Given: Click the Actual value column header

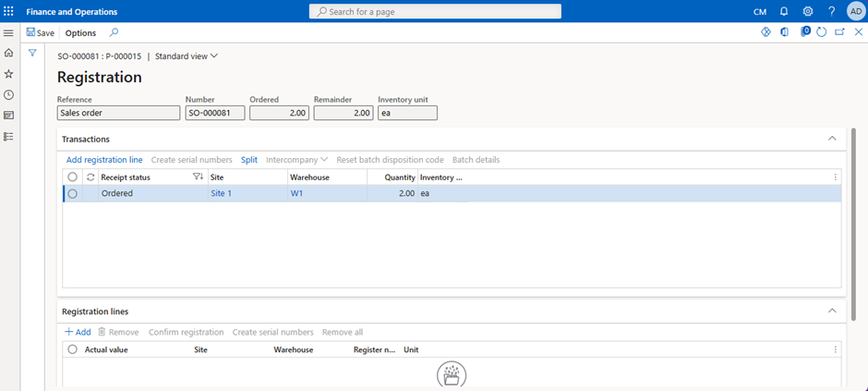Looking at the screenshot, I should (106, 350).
